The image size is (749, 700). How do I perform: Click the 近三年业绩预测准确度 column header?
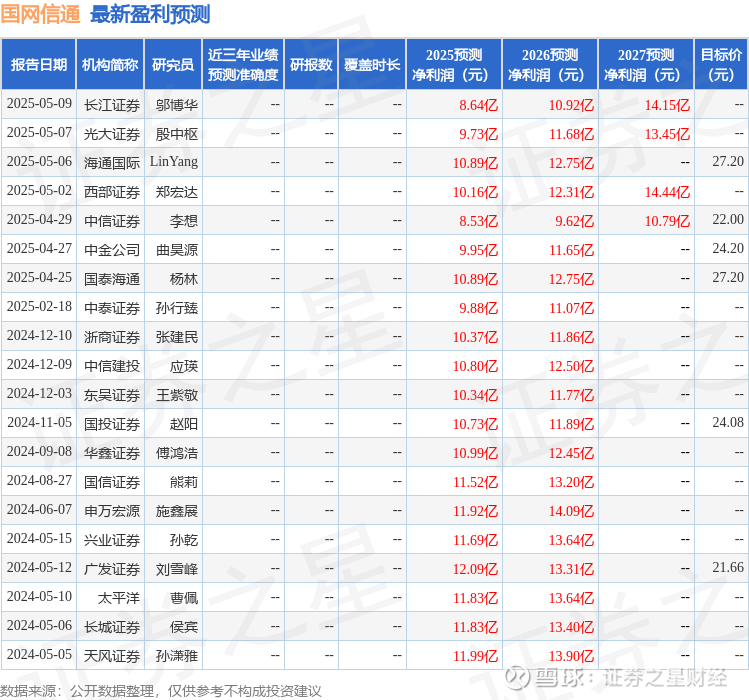coord(243,65)
